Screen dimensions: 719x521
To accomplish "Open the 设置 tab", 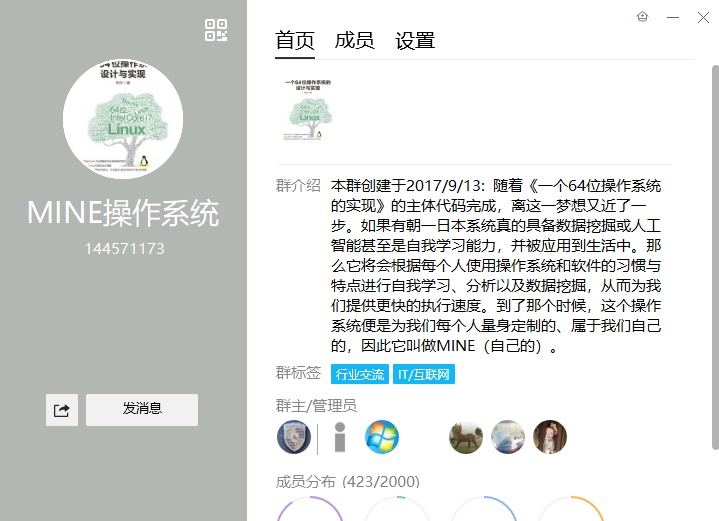I will (415, 41).
